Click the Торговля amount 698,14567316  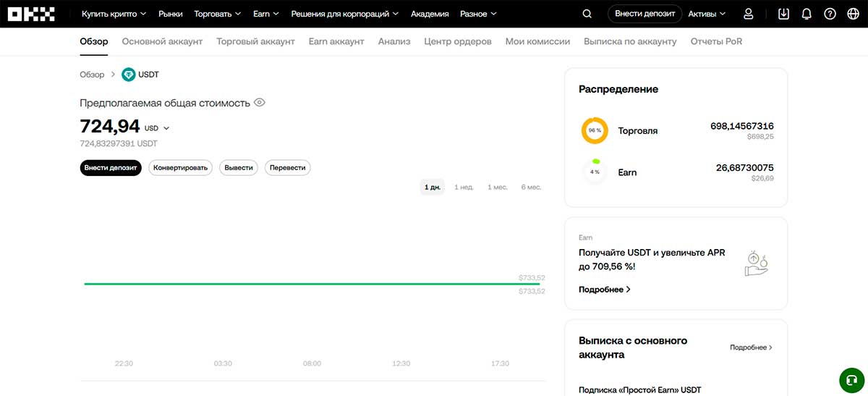click(742, 126)
